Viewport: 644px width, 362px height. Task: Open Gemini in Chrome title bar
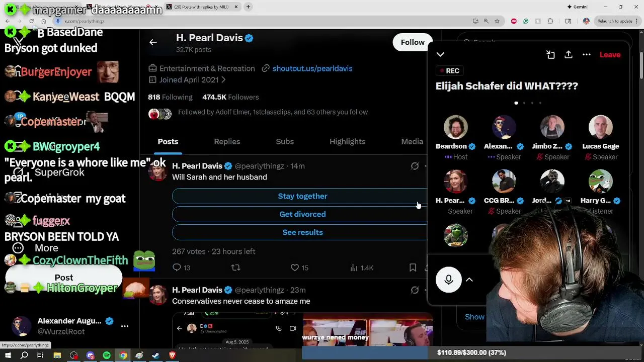pyautogui.click(x=577, y=7)
